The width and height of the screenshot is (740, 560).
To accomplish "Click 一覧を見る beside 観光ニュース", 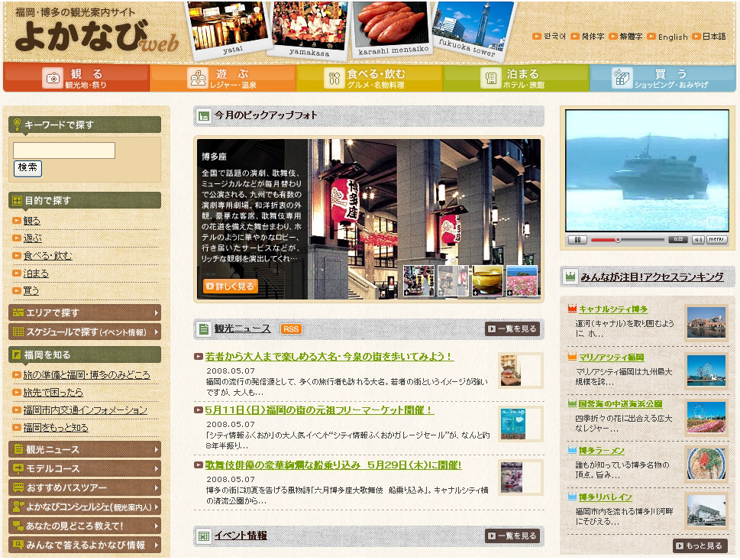I will pos(512,329).
